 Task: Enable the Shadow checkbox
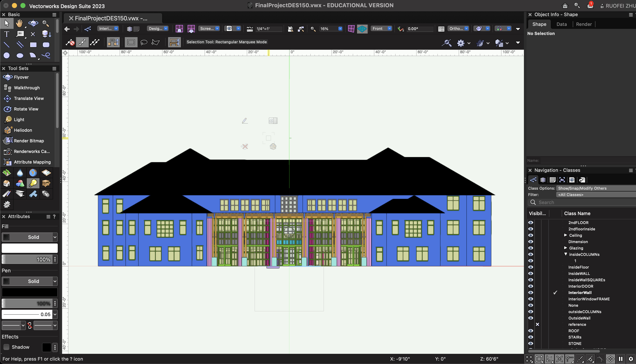(6, 347)
